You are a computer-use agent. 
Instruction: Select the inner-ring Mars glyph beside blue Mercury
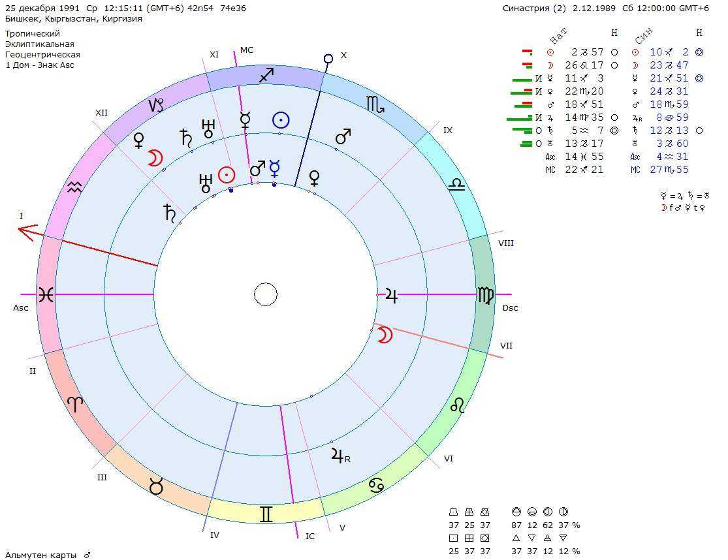[258, 168]
